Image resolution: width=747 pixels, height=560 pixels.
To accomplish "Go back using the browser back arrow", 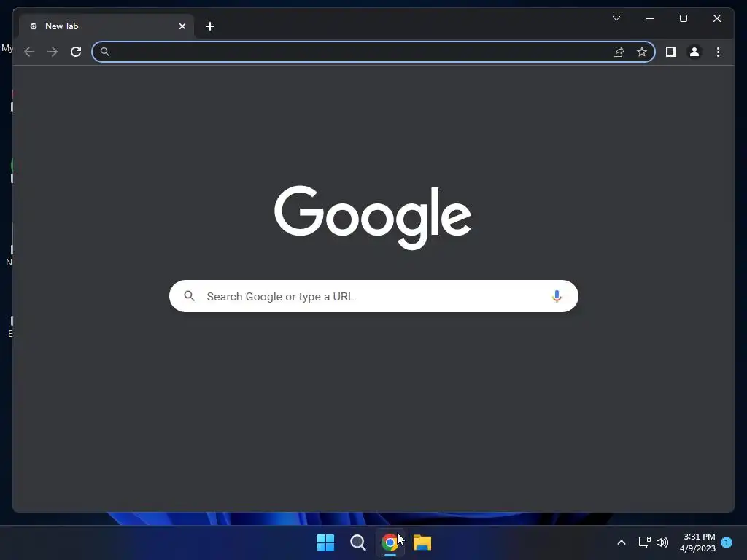I will [x=29, y=52].
